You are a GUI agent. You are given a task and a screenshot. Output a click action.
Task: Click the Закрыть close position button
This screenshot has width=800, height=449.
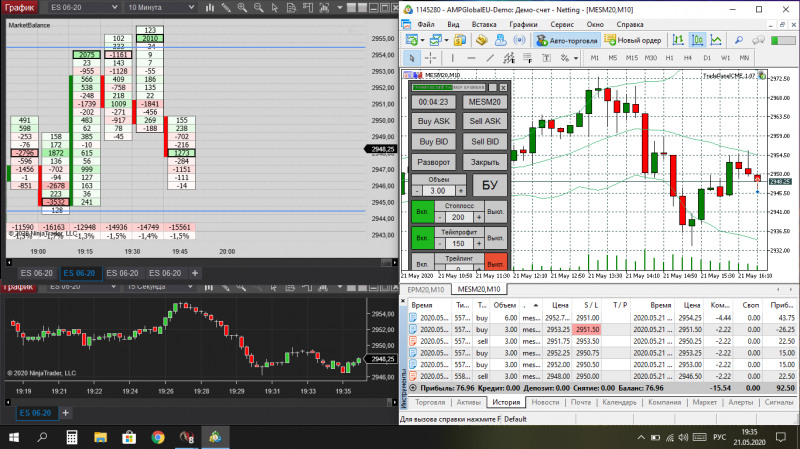(x=485, y=162)
